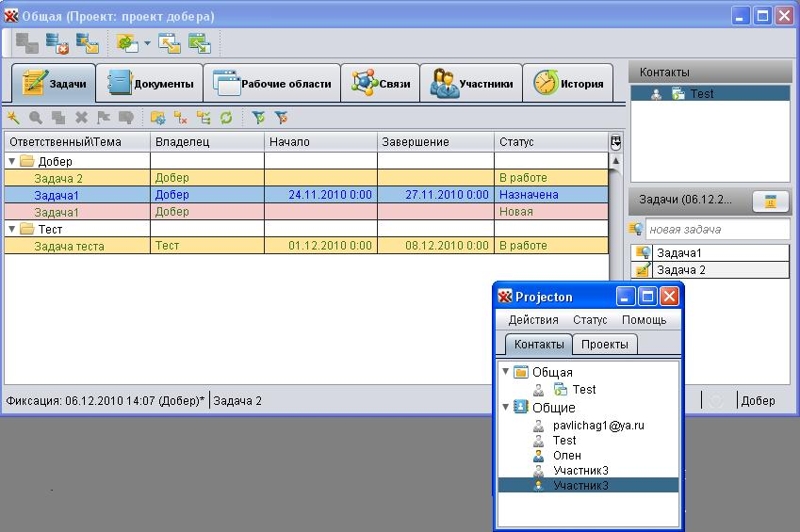
Task: Click the calendar button in the Задачи side panel
Action: (770, 201)
